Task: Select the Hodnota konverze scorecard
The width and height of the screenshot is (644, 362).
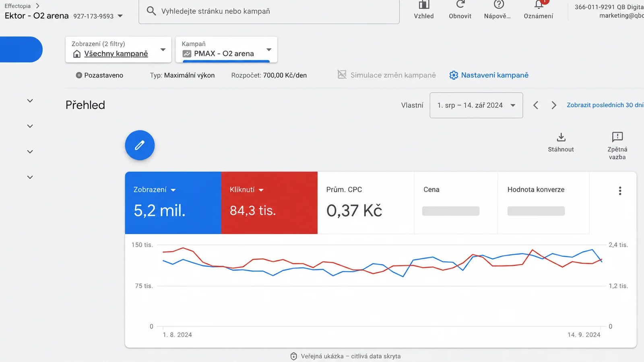Action: 543,203
